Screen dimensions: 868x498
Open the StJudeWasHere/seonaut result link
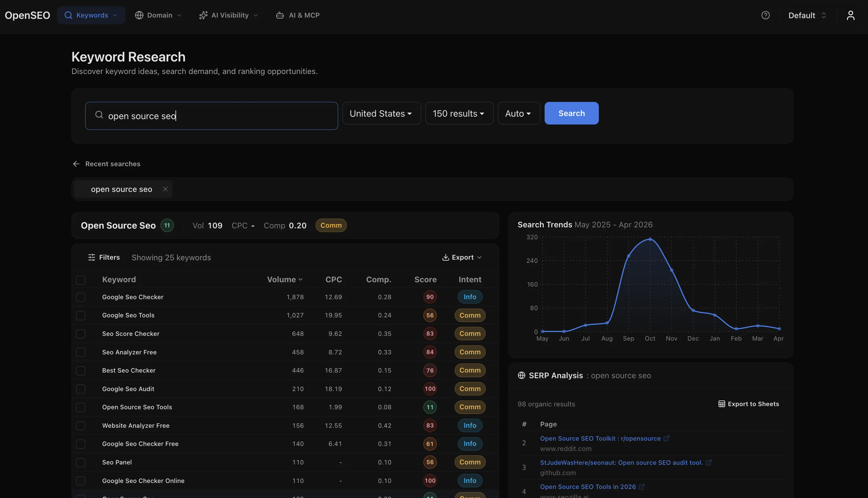[x=621, y=463]
